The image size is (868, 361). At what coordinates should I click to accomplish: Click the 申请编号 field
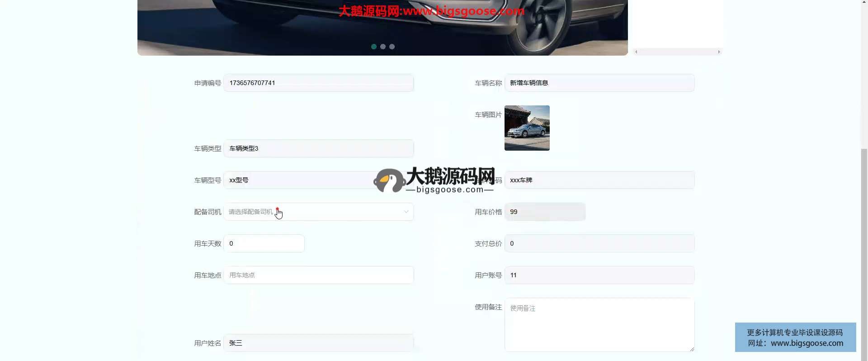point(318,83)
